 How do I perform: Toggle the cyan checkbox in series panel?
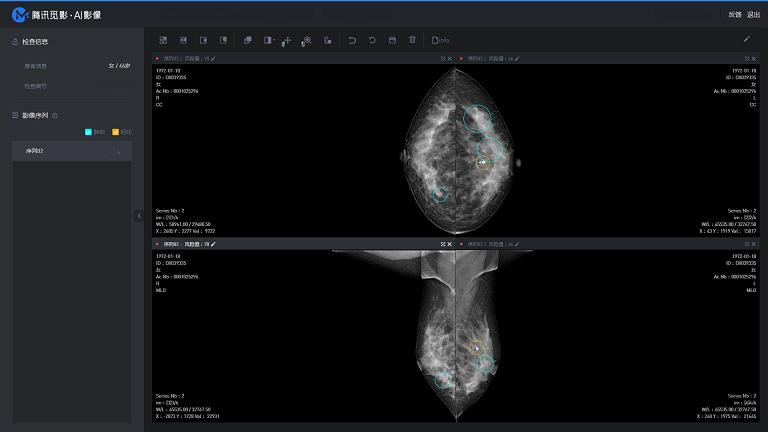coord(88,131)
